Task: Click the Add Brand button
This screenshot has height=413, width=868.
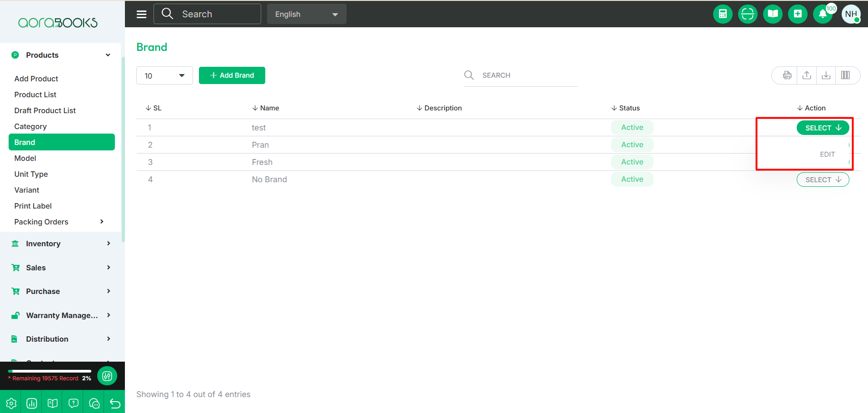Action: tap(232, 75)
